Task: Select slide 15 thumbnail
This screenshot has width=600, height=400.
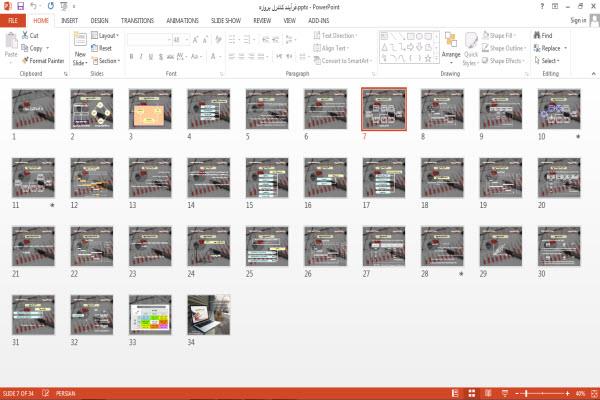Action: (x=267, y=178)
